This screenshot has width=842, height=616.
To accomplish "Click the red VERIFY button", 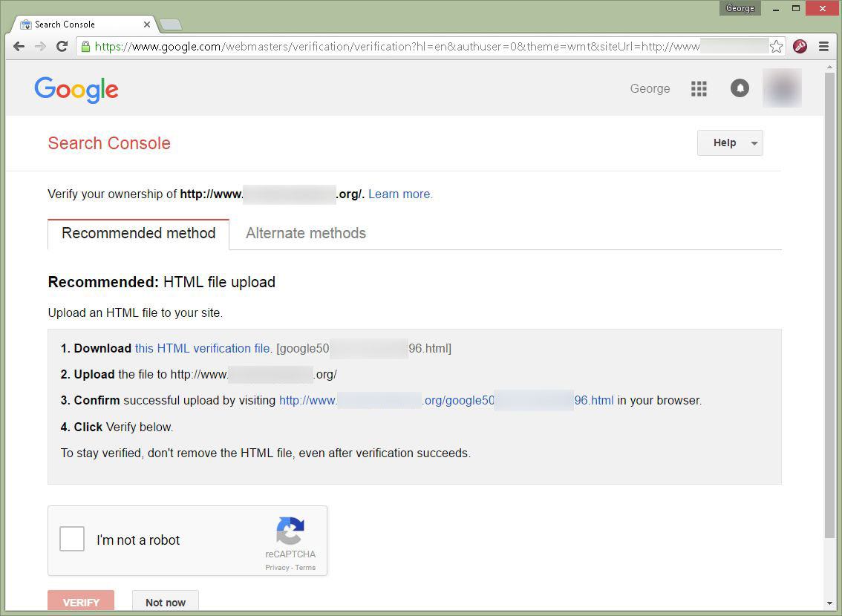I will (81, 601).
